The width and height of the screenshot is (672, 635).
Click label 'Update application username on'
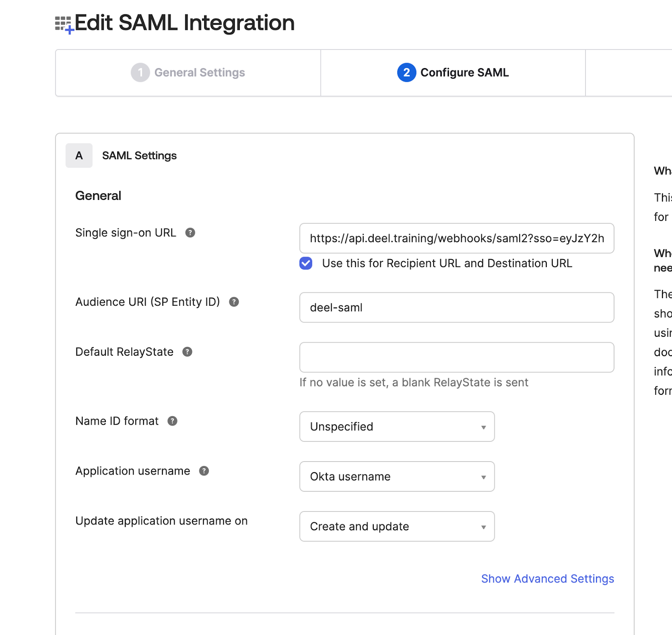click(162, 521)
